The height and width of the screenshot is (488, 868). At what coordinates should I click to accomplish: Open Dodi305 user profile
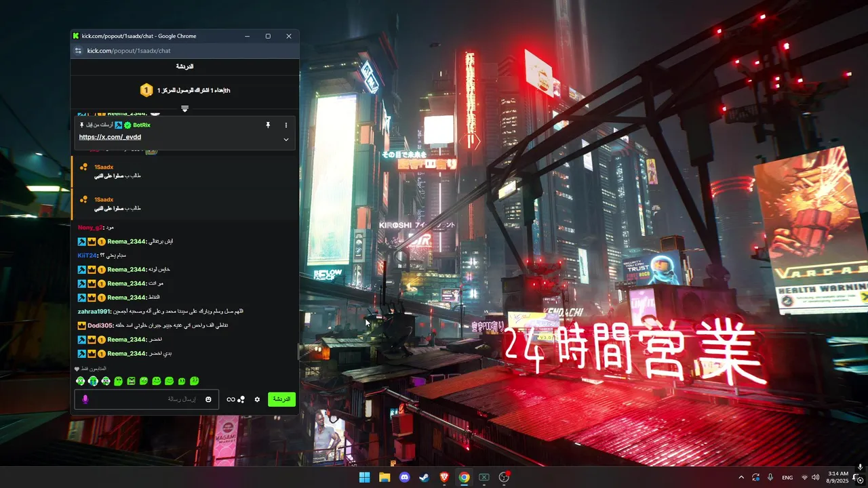coord(101,325)
